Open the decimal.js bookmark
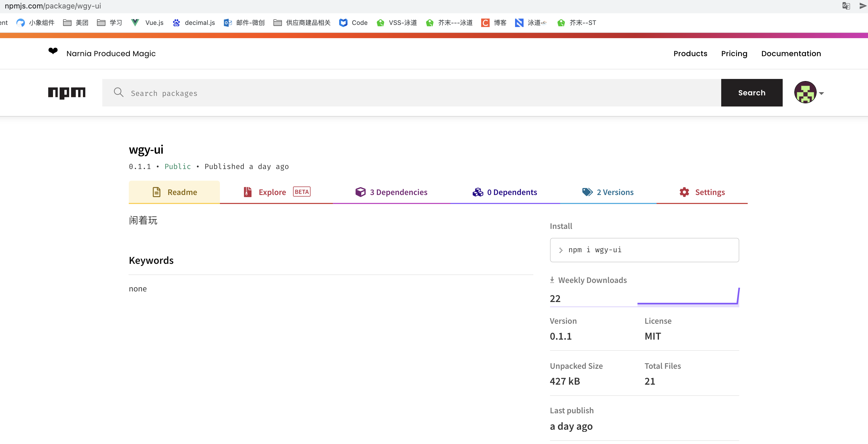 click(x=194, y=23)
